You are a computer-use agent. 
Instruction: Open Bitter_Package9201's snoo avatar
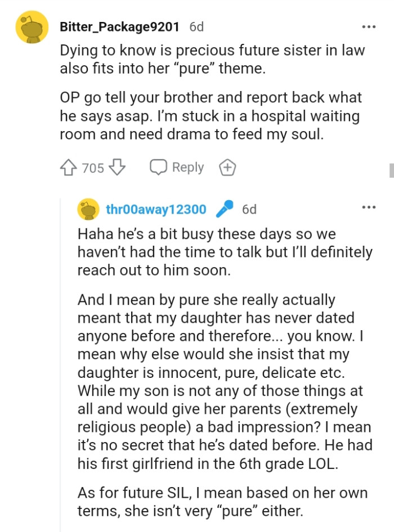coord(32,26)
